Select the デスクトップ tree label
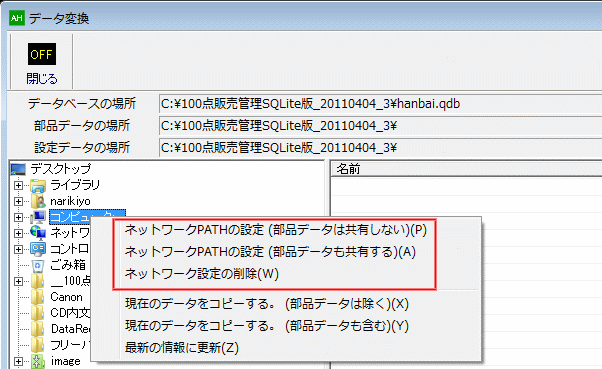Image resolution: width=602 pixels, height=369 pixels. (61, 169)
